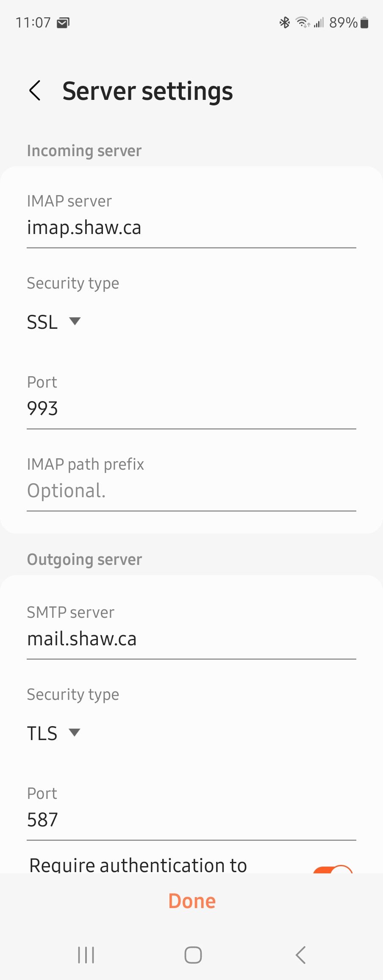Tap the battery icon in status bar
This screenshot has width=383, height=980.
pyautogui.click(x=364, y=22)
